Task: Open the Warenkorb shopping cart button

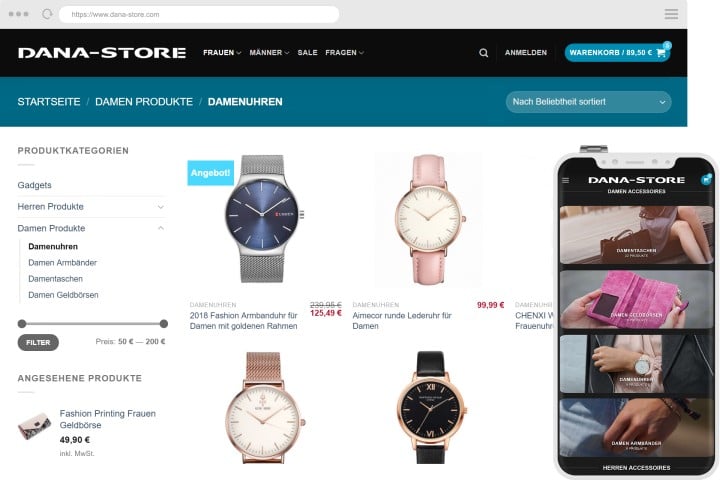Action: click(x=617, y=53)
